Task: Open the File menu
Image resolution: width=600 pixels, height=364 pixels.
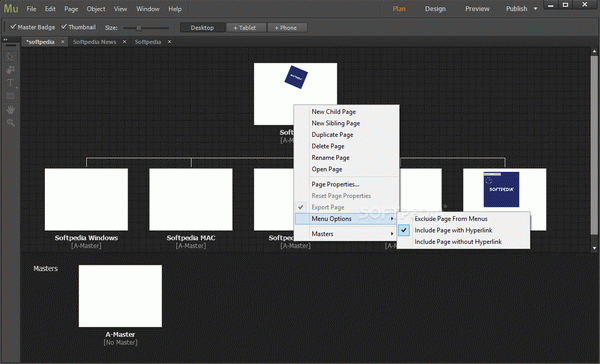Action: [31, 9]
